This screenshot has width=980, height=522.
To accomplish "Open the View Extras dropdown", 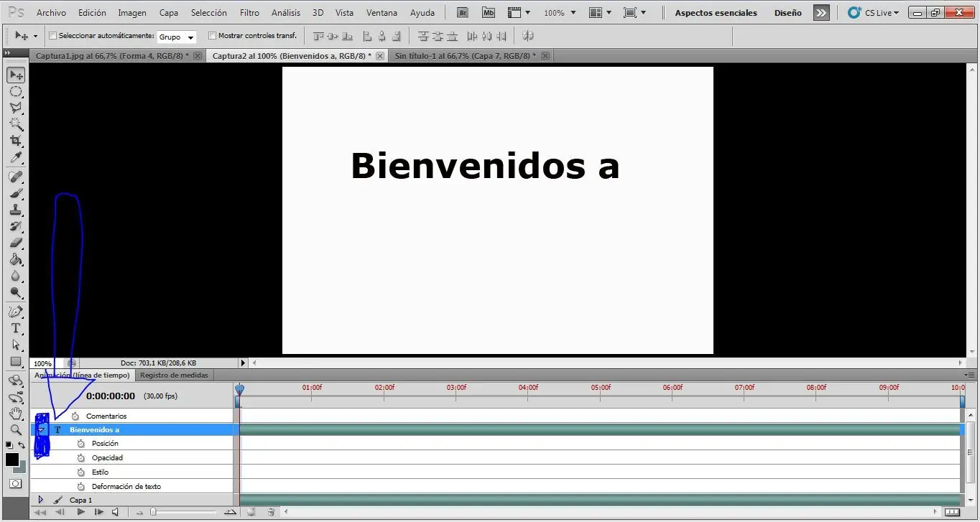I will pos(519,13).
